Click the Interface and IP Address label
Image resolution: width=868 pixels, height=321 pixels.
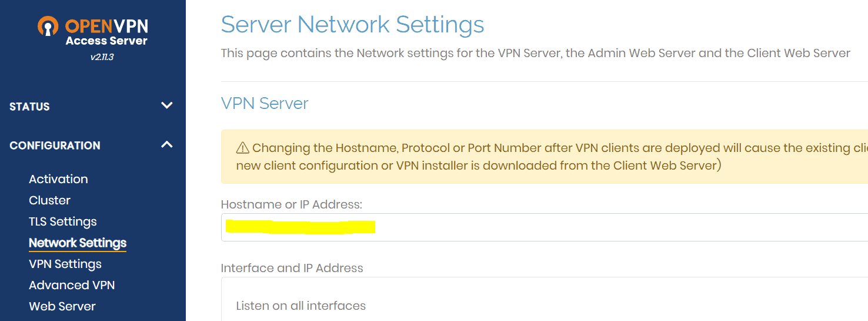(292, 268)
